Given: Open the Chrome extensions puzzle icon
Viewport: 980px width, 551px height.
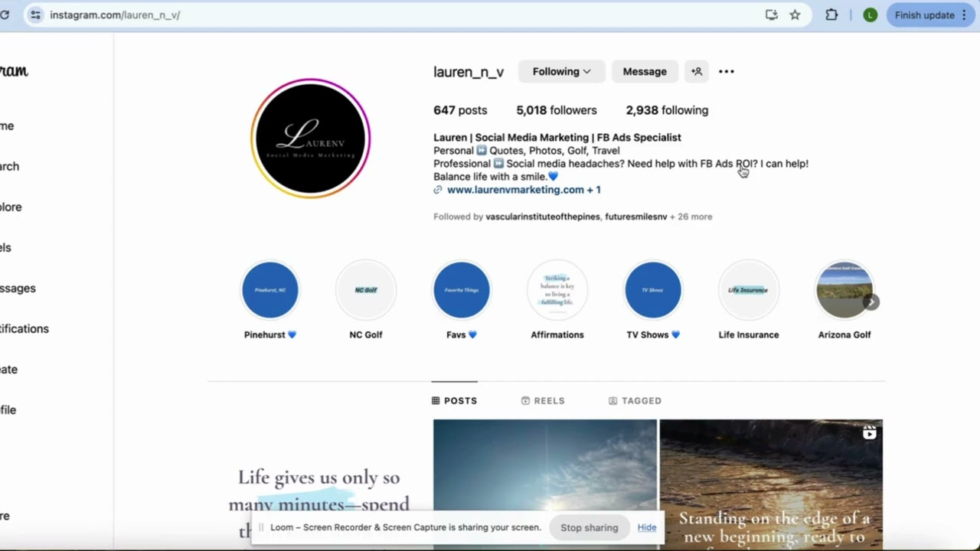Looking at the screenshot, I should (x=831, y=15).
